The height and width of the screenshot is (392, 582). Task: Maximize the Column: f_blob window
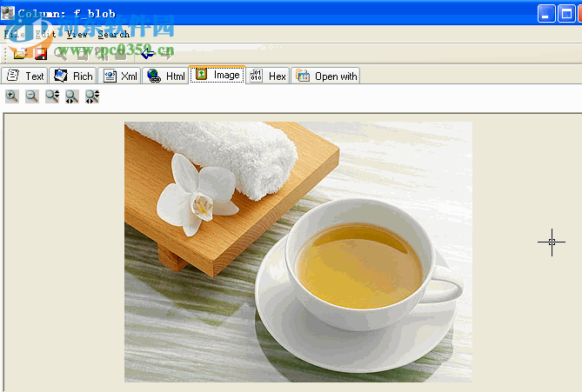click(566, 14)
